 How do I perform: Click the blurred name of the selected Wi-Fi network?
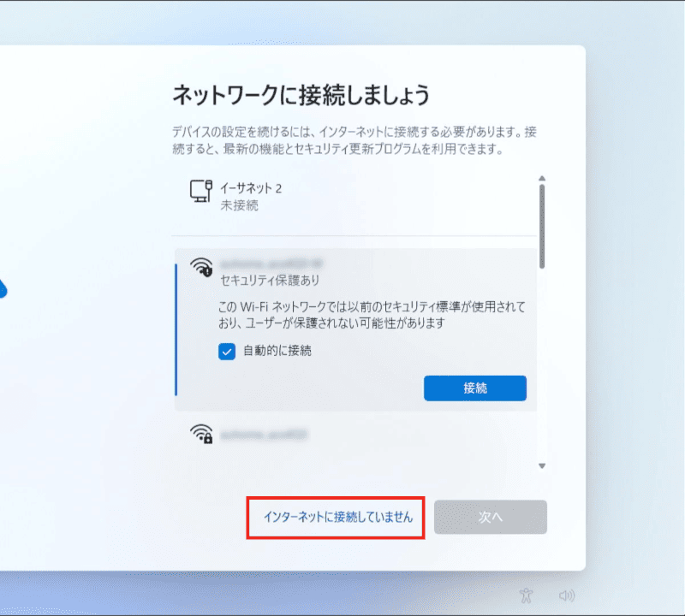[271, 263]
